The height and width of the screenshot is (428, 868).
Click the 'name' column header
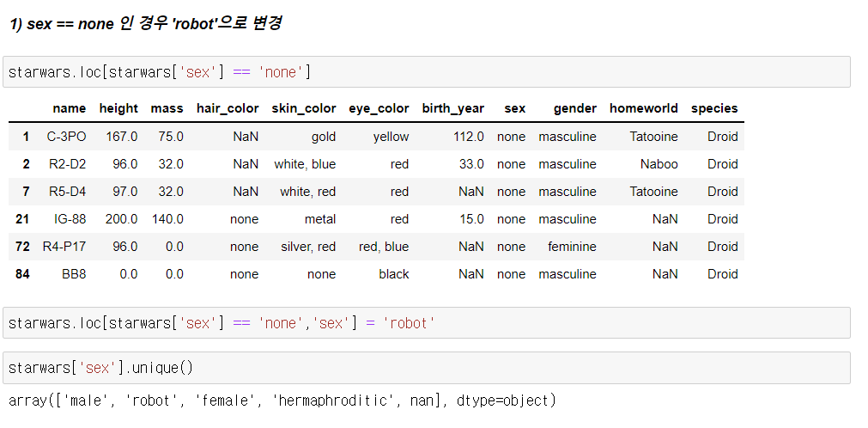[x=70, y=108]
